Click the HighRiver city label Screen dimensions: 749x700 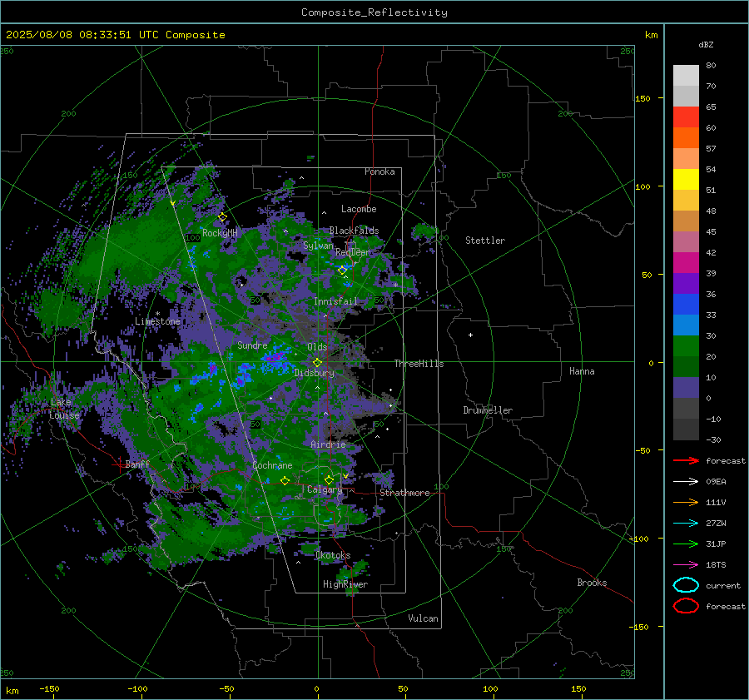pos(345,584)
